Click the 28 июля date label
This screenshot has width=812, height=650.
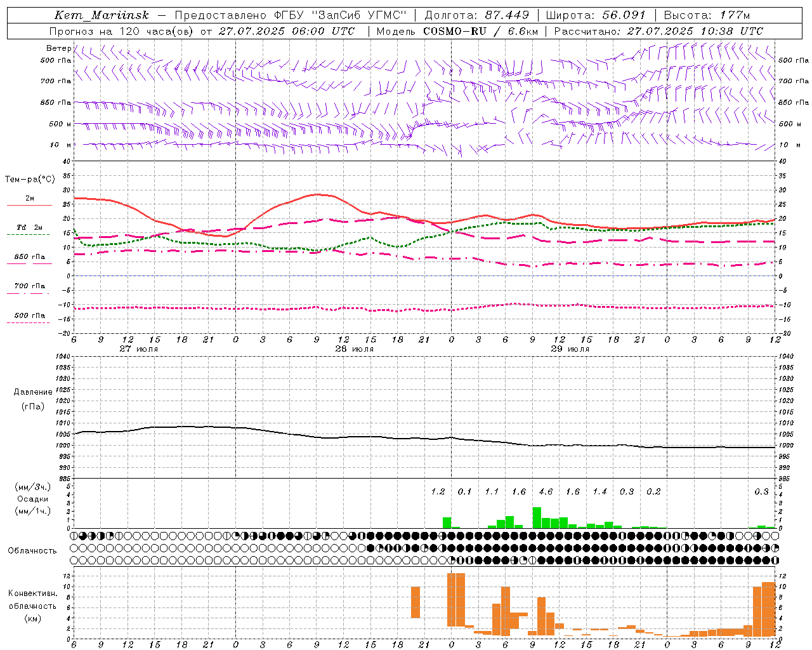pyautogui.click(x=355, y=349)
